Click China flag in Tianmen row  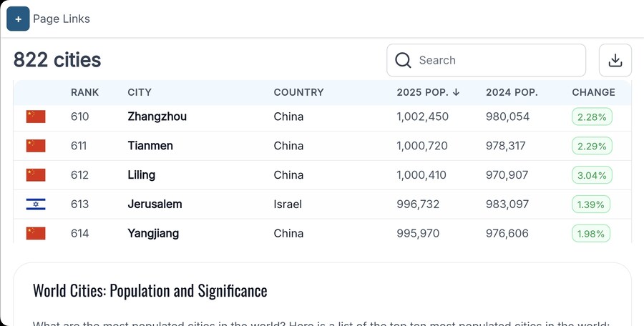click(36, 146)
